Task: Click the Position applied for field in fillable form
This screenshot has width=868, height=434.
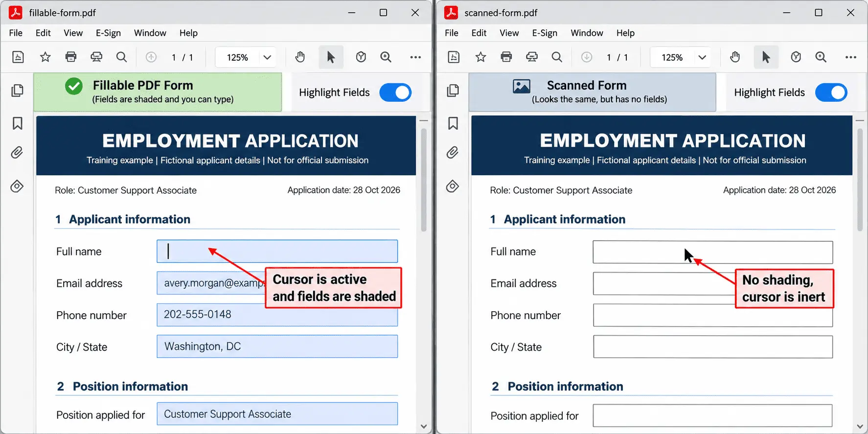Action: (x=277, y=414)
